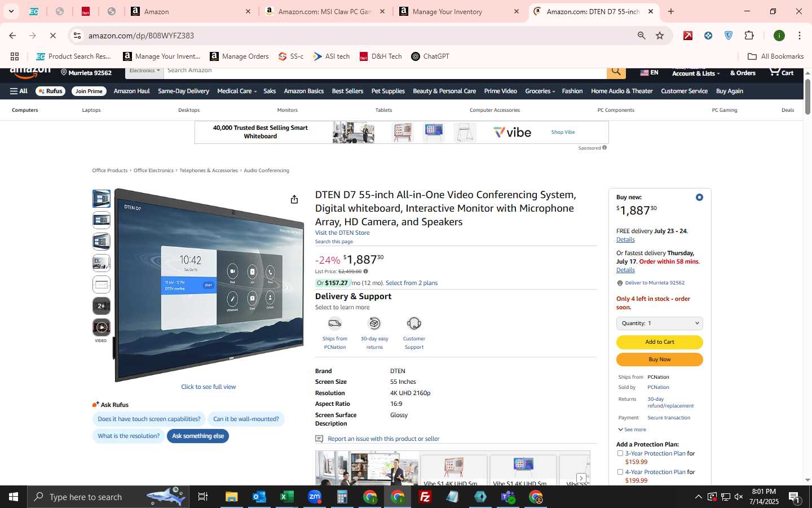Expand See more seller details
This screenshot has width=812, height=508.
[632, 430]
